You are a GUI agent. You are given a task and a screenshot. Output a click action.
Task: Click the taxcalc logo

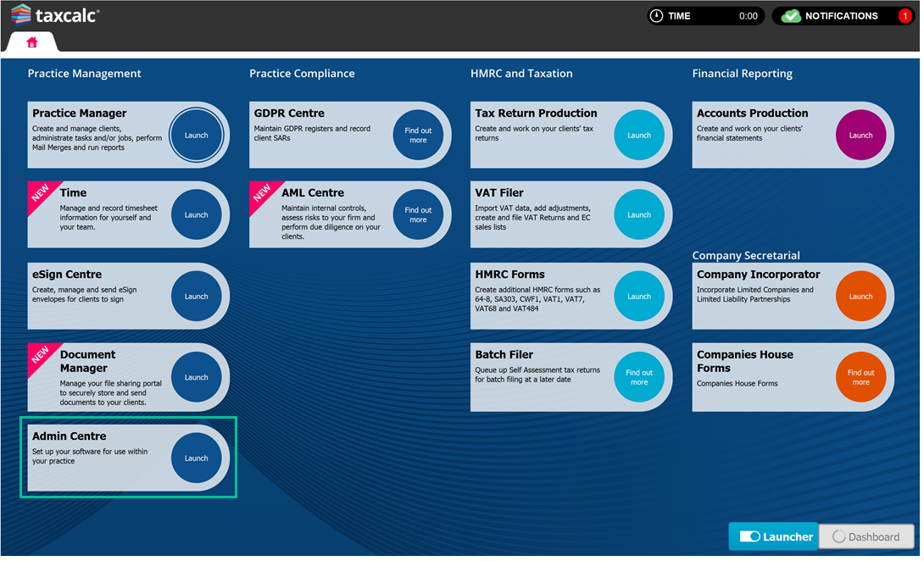[x=55, y=15]
